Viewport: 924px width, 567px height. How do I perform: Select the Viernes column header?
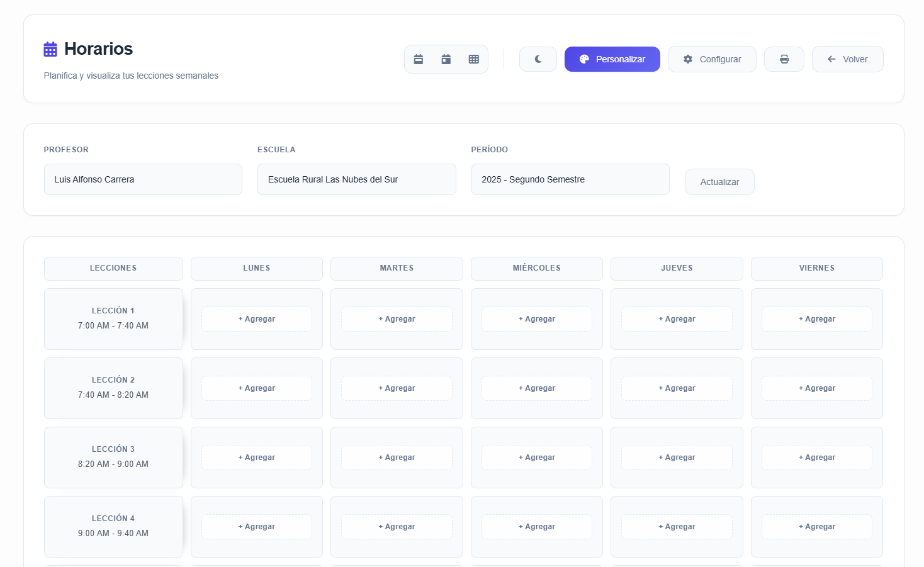pos(816,268)
